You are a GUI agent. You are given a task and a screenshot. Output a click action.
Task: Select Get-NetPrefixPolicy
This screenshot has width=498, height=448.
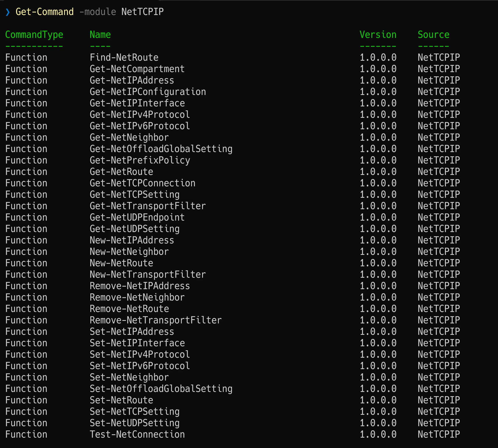140,160
